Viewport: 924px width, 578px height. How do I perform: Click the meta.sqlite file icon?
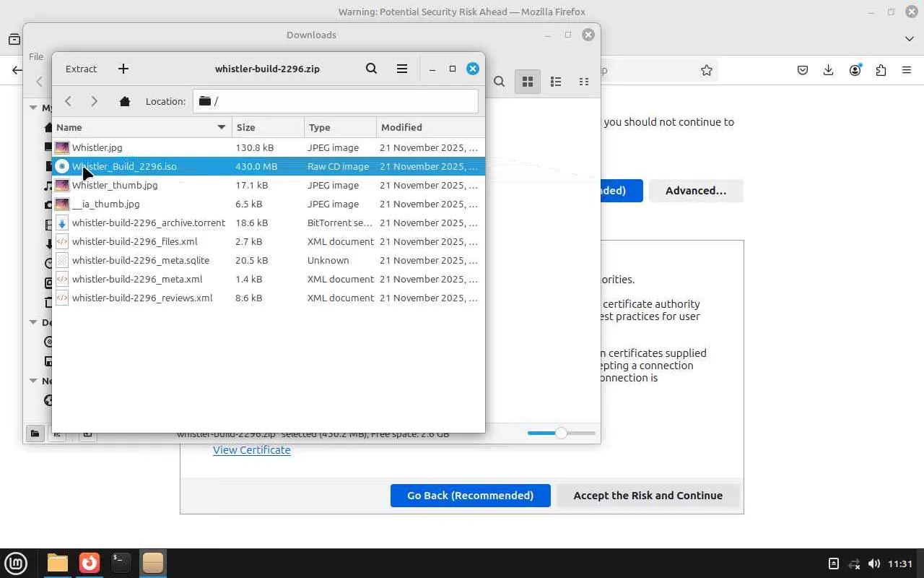(62, 260)
